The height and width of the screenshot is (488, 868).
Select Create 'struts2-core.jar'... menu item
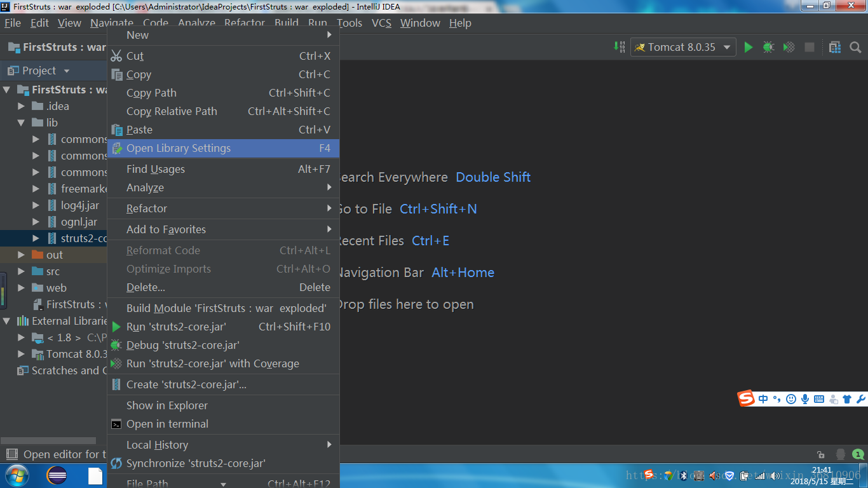pos(223,384)
